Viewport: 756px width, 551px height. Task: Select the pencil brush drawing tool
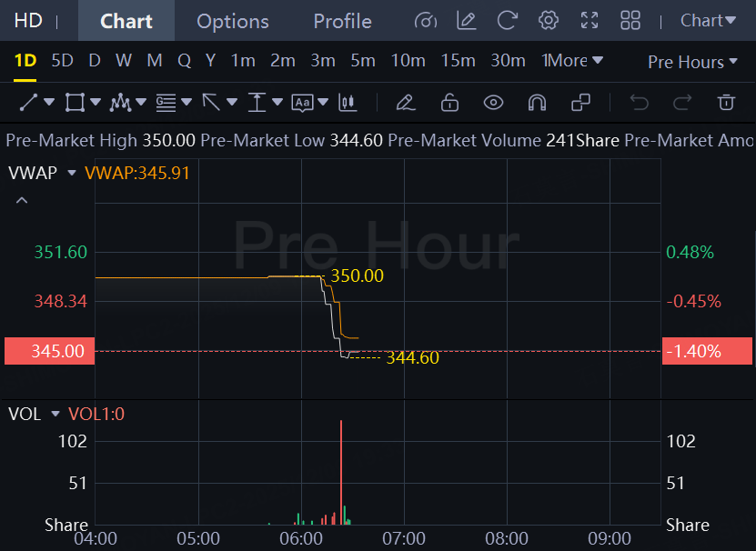(x=406, y=102)
